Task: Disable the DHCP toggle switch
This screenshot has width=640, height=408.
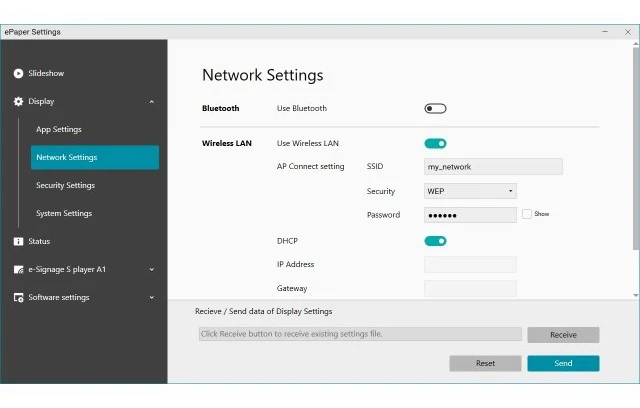Action: pos(435,241)
